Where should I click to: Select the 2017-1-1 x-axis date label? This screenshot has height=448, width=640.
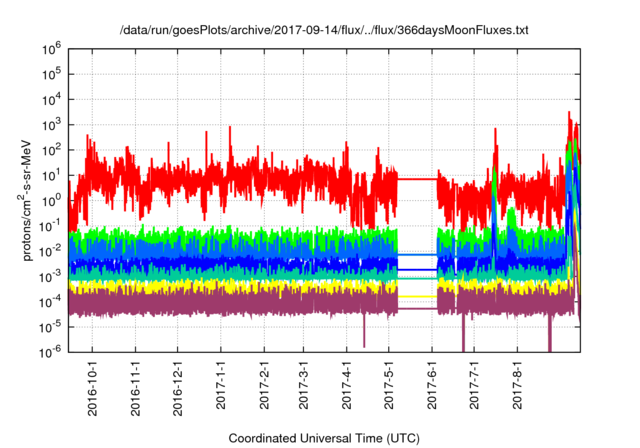click(221, 385)
